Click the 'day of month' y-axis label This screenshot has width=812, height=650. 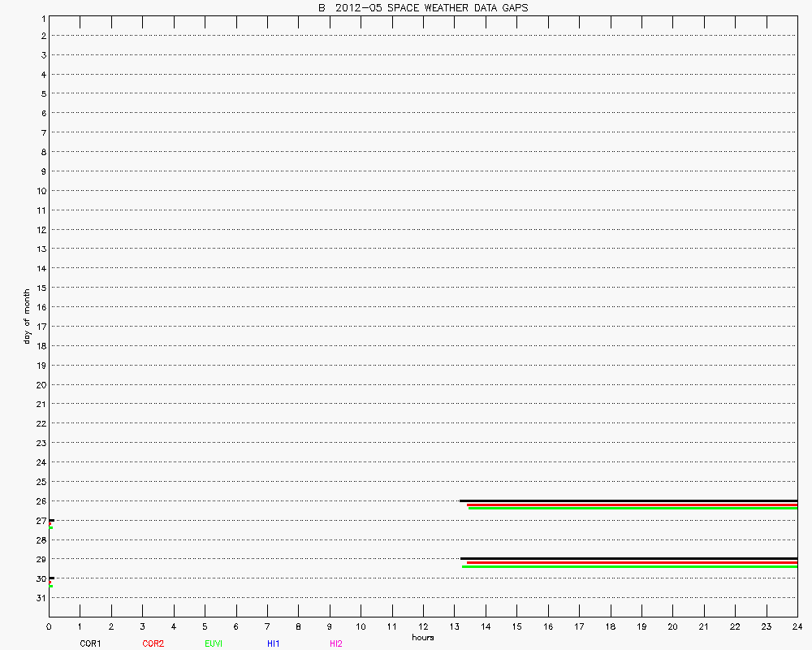pos(27,316)
